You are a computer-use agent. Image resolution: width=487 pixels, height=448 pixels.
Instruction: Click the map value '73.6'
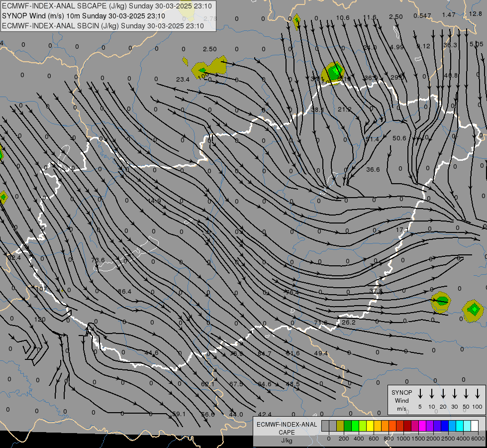click(x=98, y=260)
